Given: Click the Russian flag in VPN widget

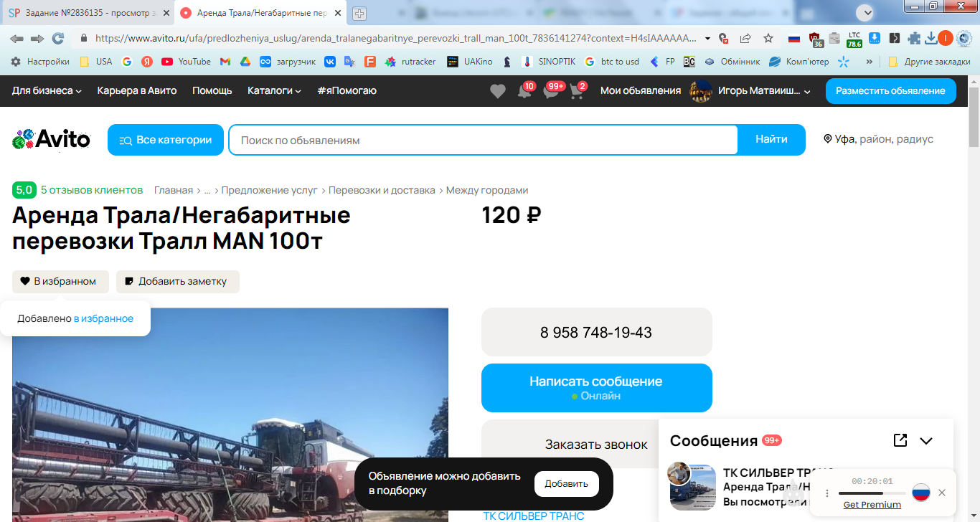Looking at the screenshot, I should (x=921, y=493).
